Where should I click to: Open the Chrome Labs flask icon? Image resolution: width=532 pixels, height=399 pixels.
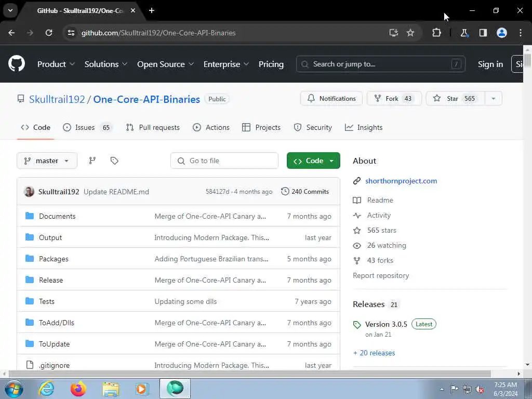click(464, 33)
